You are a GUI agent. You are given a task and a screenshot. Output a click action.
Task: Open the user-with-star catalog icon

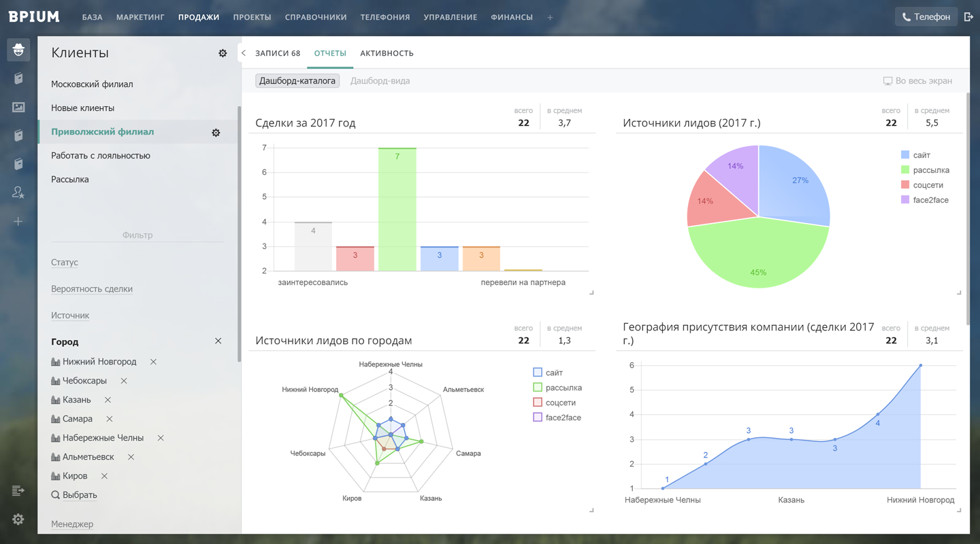18,193
